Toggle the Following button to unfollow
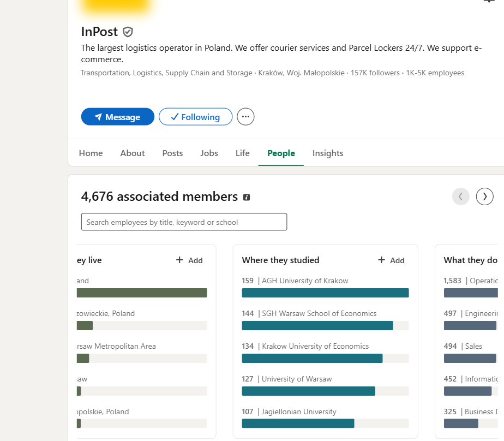The image size is (504, 441). pos(195,116)
